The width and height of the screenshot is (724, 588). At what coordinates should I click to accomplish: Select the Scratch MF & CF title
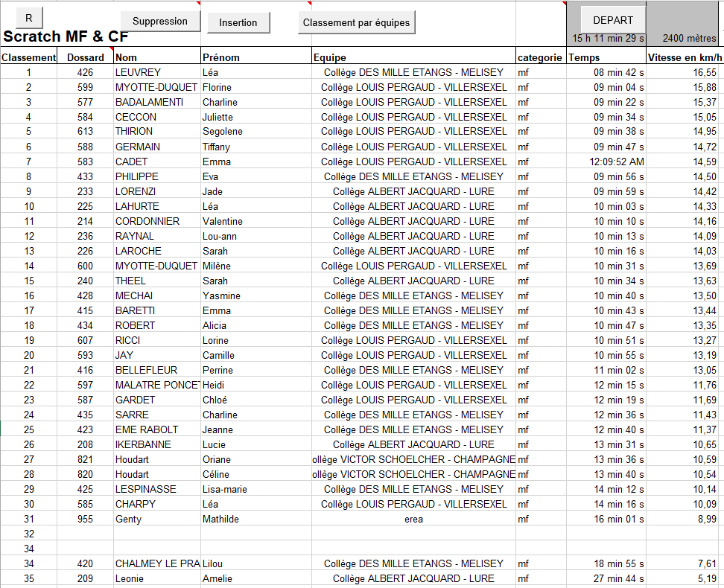[66, 36]
